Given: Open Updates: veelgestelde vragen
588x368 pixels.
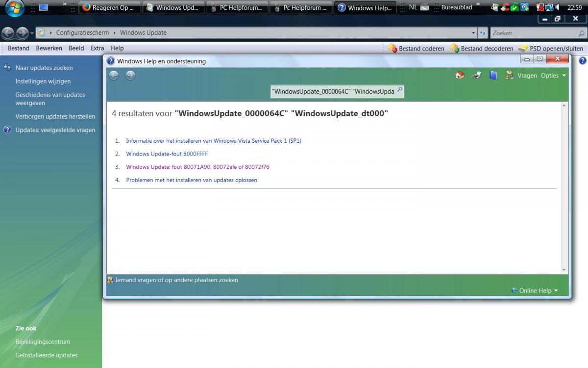Looking at the screenshot, I should (x=55, y=130).
